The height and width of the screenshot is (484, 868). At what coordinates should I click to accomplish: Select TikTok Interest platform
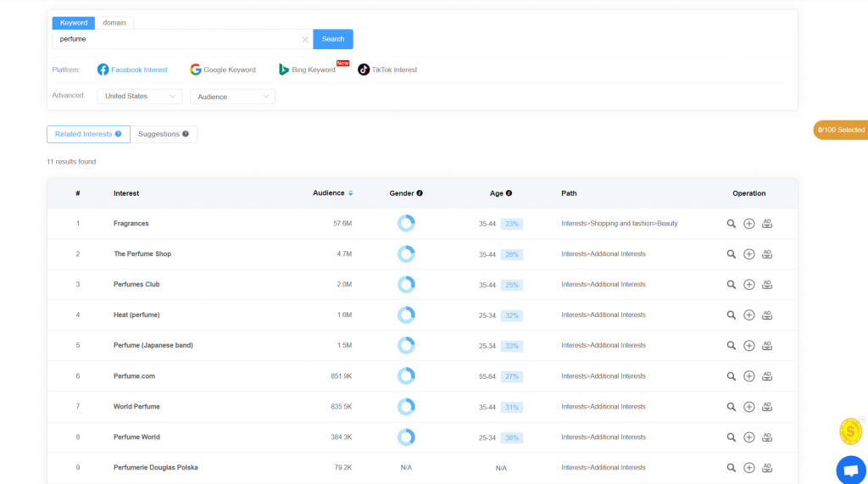[x=387, y=70]
